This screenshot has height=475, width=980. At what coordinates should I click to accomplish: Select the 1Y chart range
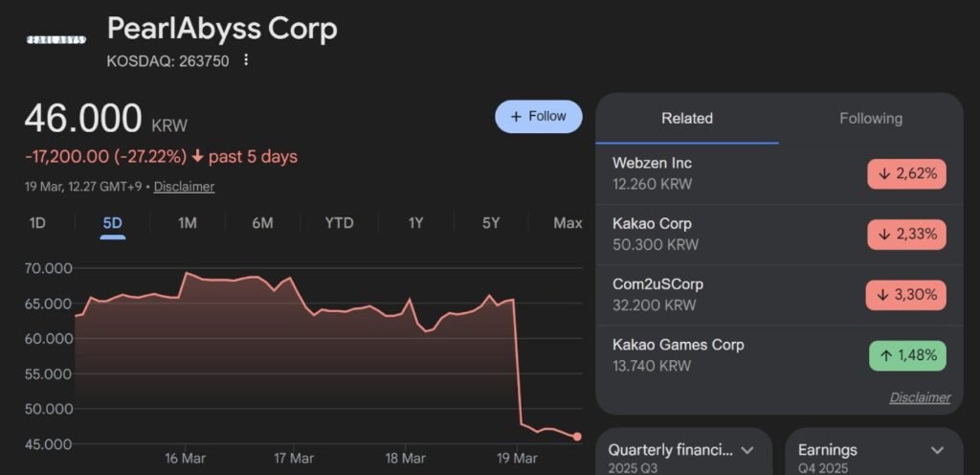(x=415, y=223)
